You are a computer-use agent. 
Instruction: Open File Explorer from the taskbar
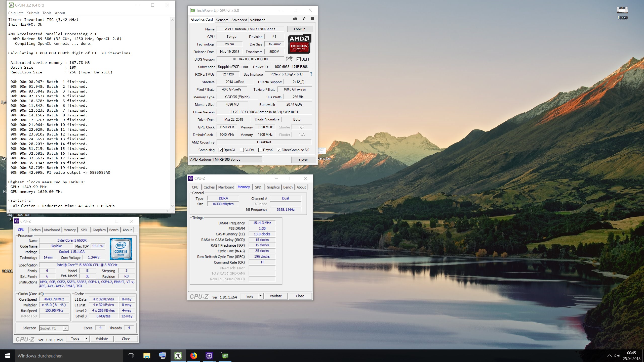point(147,356)
